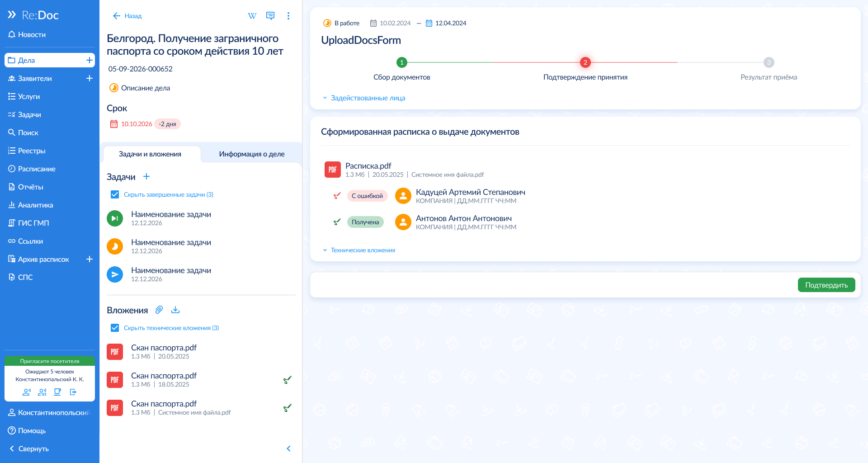Click the paperclip attach icon beside Вложения
The width and height of the screenshot is (868, 463).
pos(159,310)
